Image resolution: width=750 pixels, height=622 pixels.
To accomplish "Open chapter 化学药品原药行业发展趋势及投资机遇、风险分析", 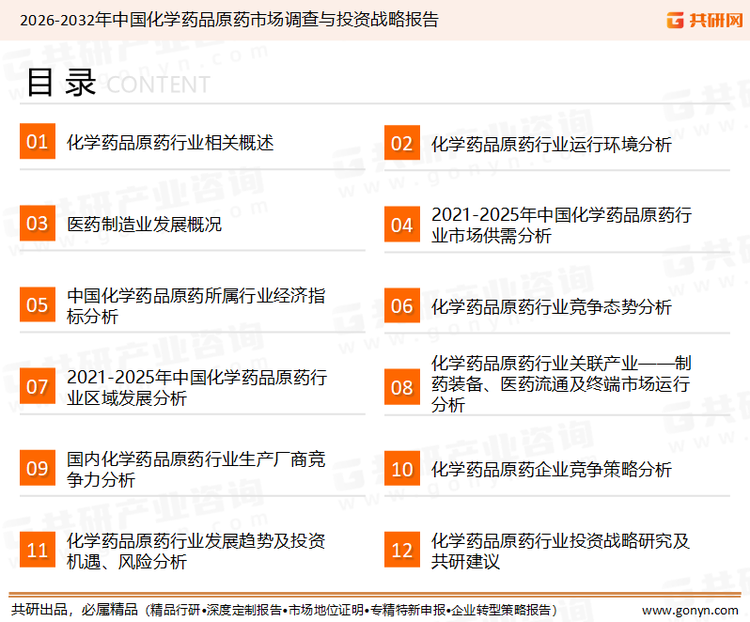I will (x=196, y=551).
